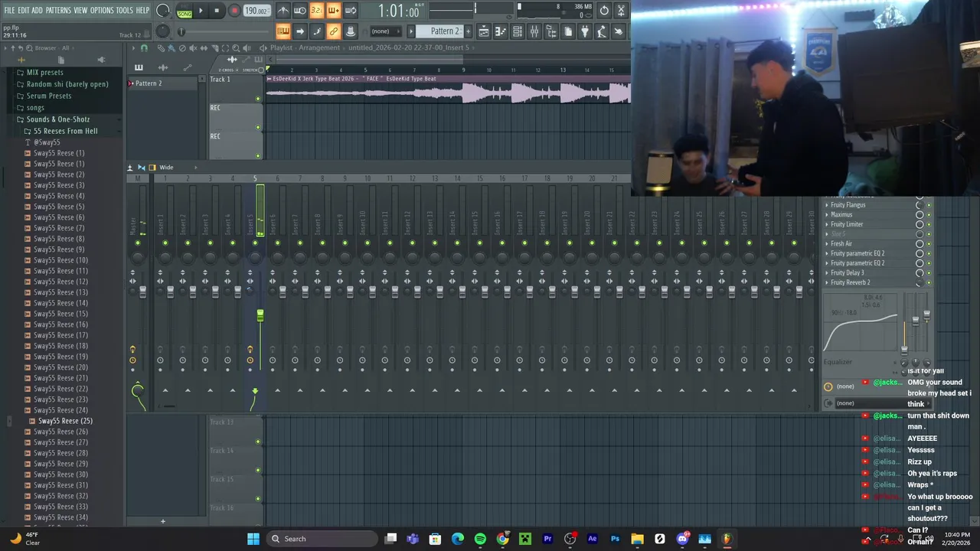
Task: Open Adobe Premiere Pro from taskbar
Action: point(547,539)
